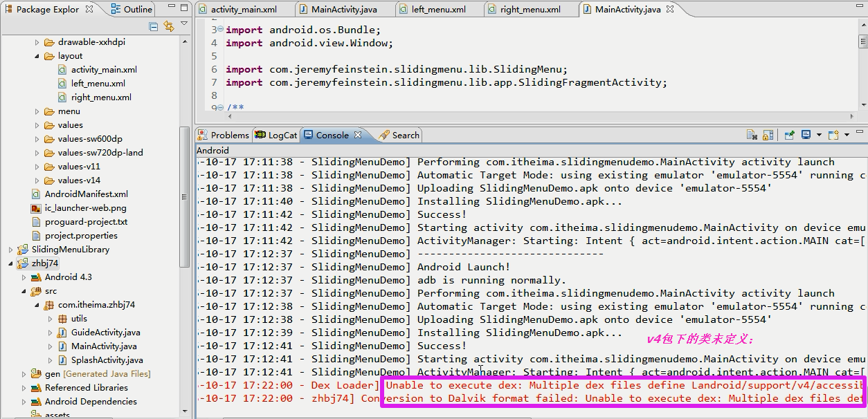This screenshot has height=419, width=868.
Task: Click the Open Console icon
Action: click(x=834, y=136)
